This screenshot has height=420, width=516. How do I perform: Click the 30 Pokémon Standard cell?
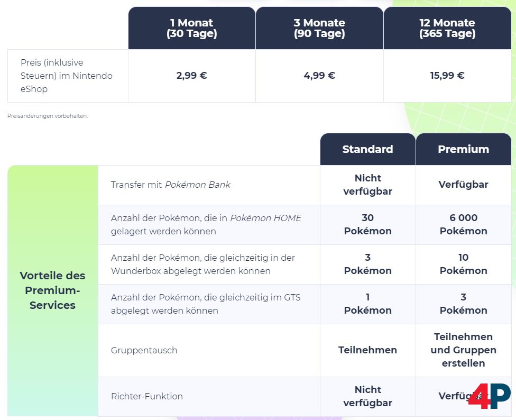pyautogui.click(x=367, y=224)
